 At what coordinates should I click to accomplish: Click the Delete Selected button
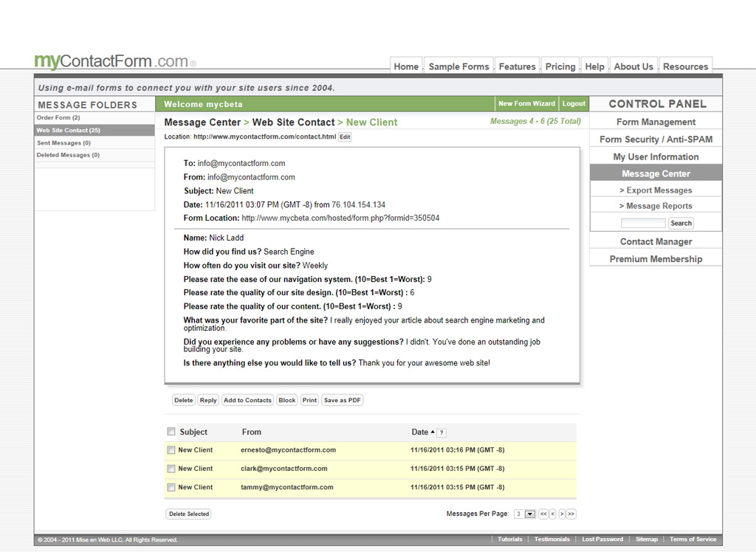(x=189, y=514)
